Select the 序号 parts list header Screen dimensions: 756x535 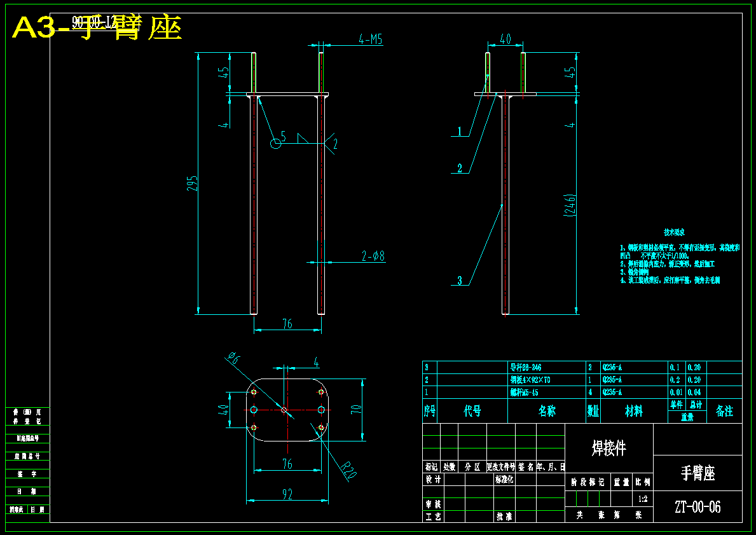tap(430, 411)
